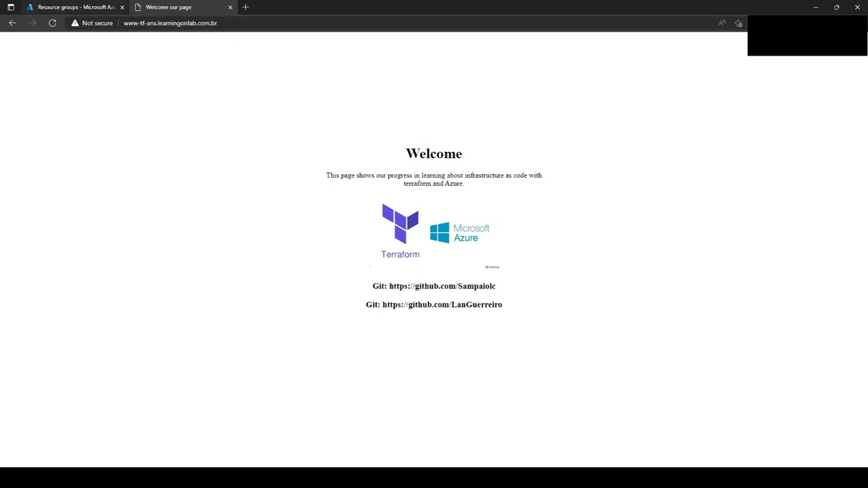The width and height of the screenshot is (868, 488).
Task: Open a new tab with plus
Action: [x=245, y=7]
